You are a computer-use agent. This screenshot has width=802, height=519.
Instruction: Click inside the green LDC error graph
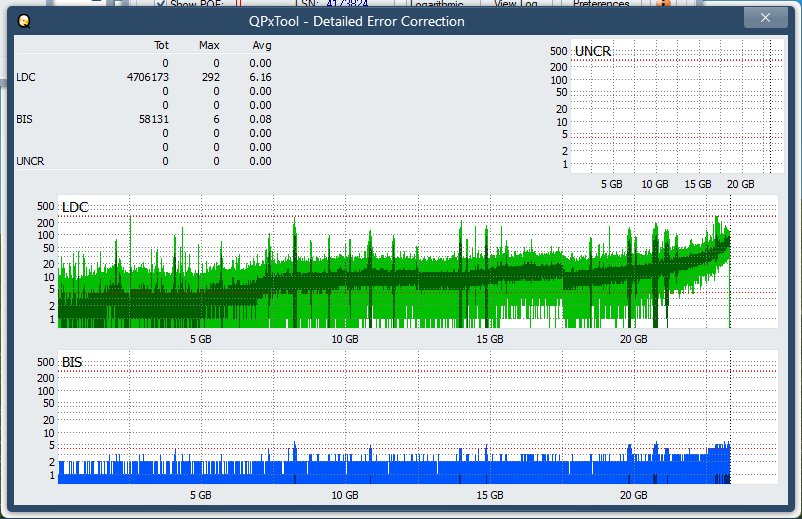point(418,261)
